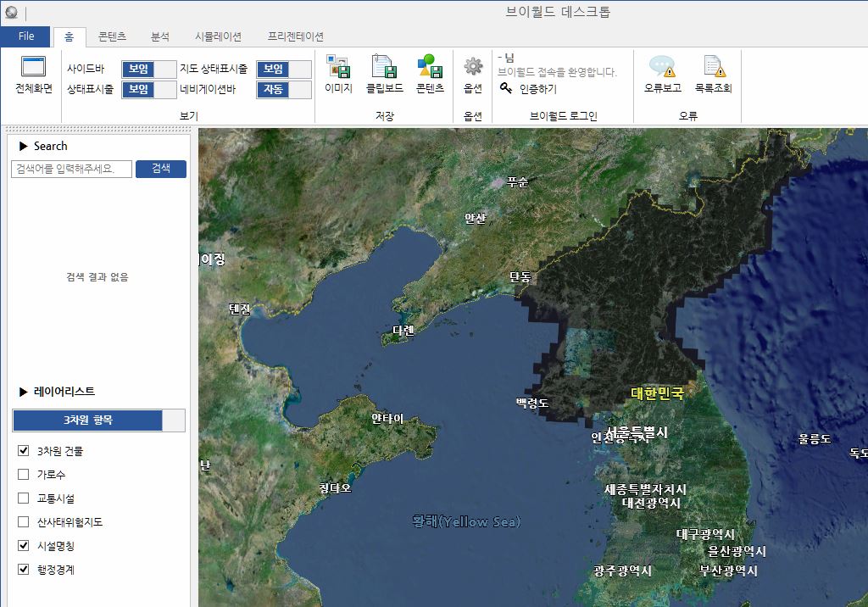Click the search keyword input field
This screenshot has width=868, height=607.
pyautogui.click(x=71, y=169)
